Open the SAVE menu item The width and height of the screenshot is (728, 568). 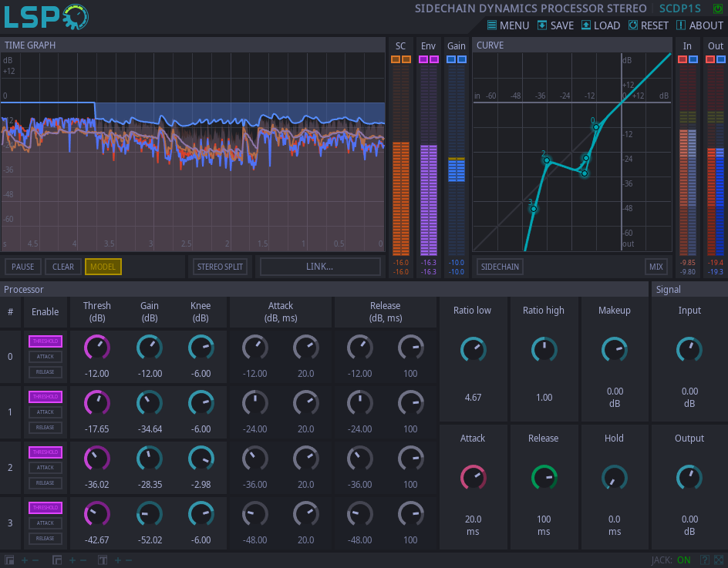point(556,25)
